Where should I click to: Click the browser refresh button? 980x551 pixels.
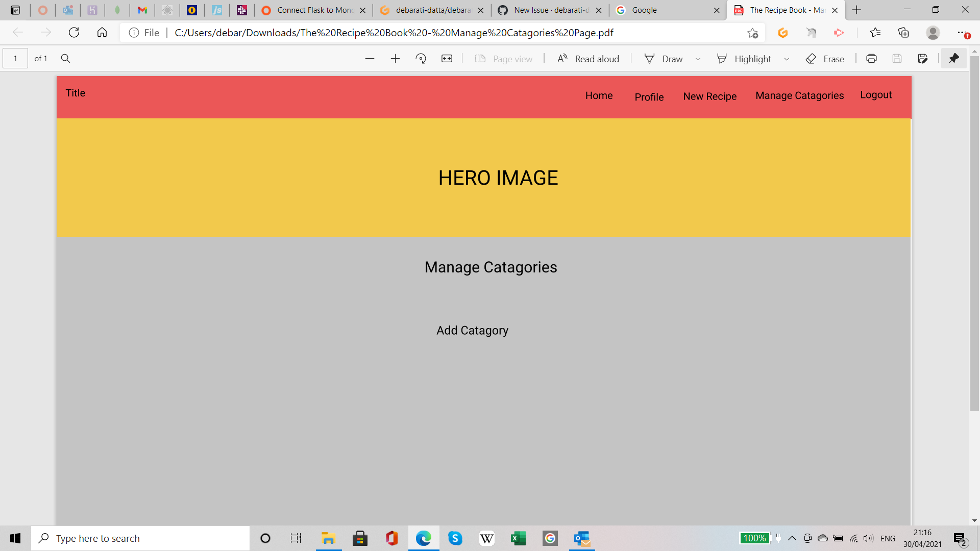74,33
